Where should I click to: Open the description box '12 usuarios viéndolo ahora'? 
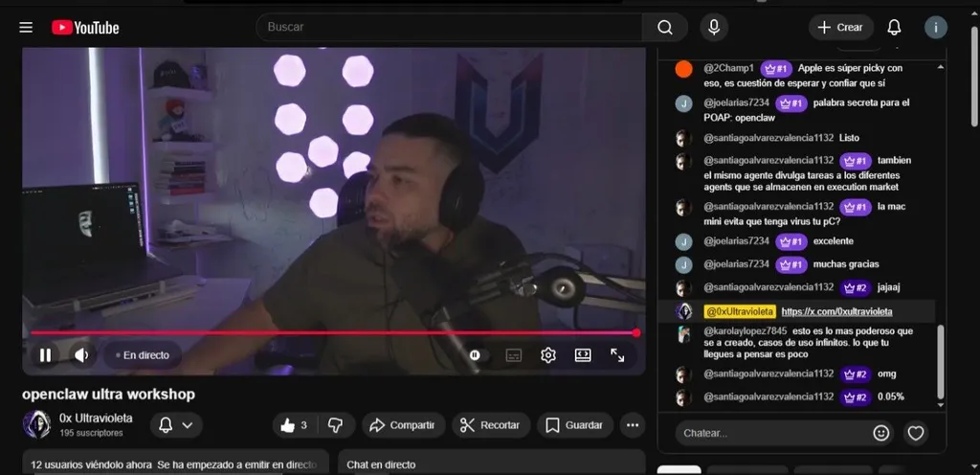tap(176, 462)
